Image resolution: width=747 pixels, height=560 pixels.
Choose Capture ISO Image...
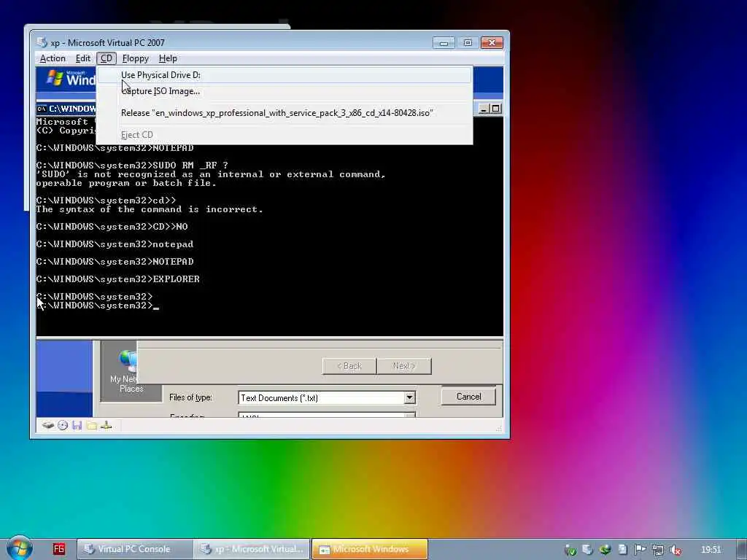pyautogui.click(x=285, y=91)
